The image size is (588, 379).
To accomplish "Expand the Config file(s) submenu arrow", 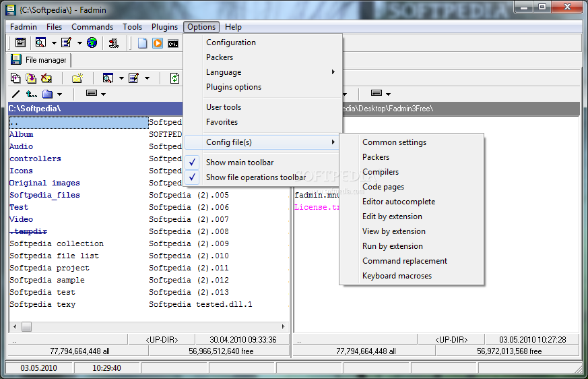I will pos(333,142).
